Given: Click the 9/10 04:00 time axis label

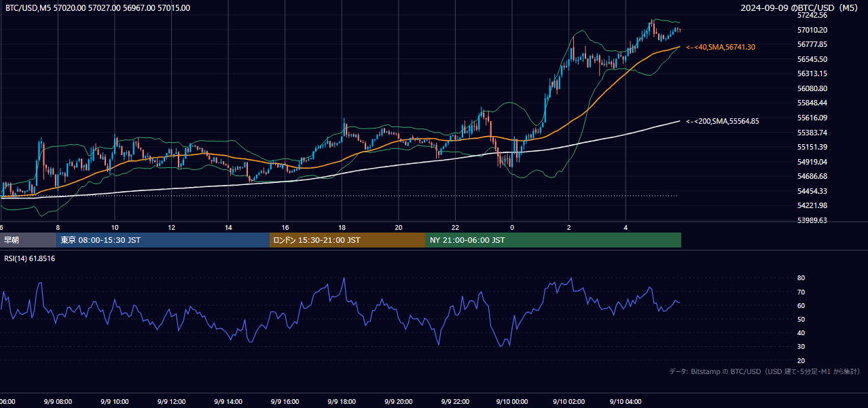Looking at the screenshot, I should [x=626, y=402].
